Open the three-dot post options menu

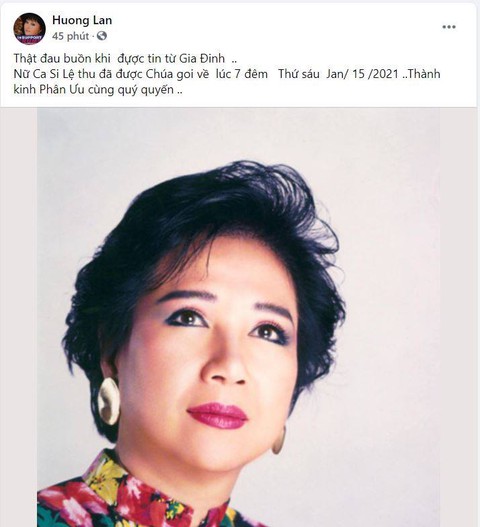449,27
